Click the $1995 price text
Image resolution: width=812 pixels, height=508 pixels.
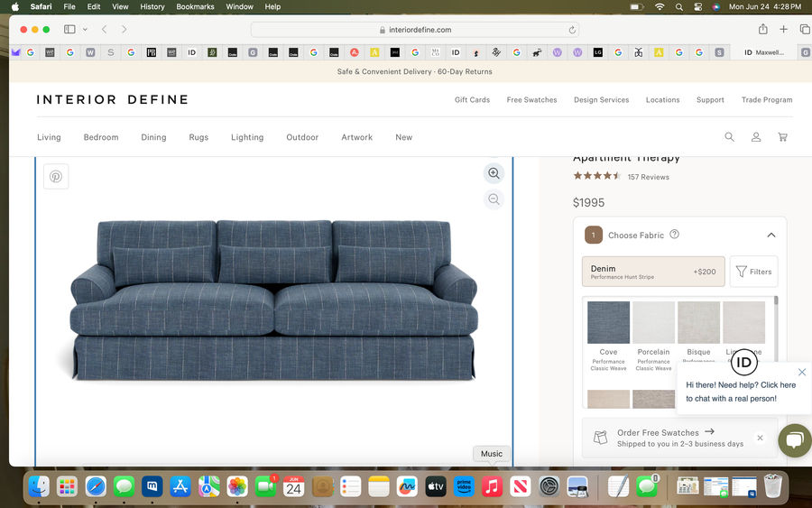[588, 202]
